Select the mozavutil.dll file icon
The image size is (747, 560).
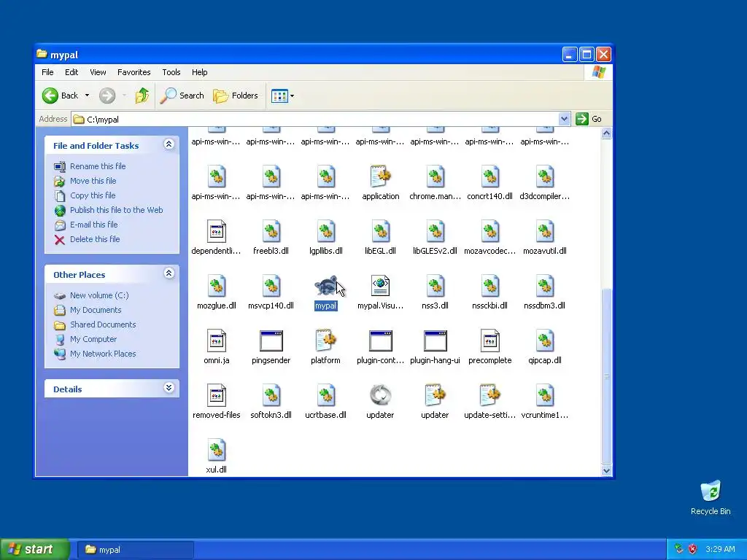tap(544, 231)
